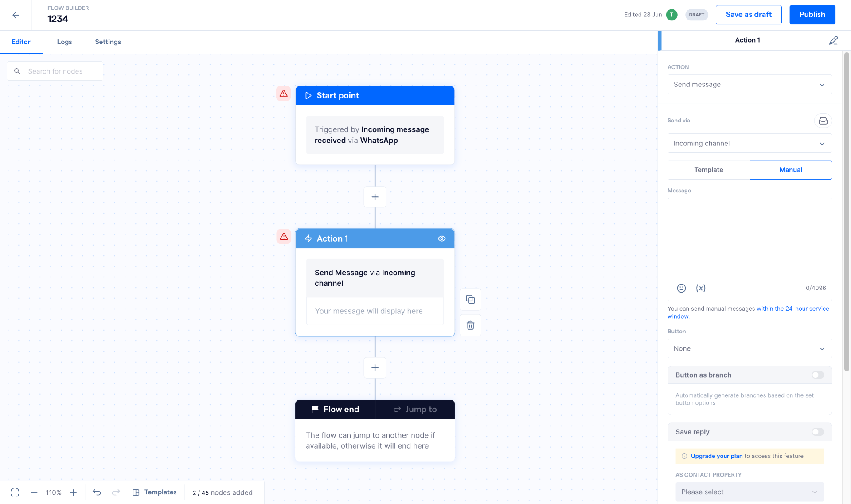Viewport: 851px width, 504px height.
Task: Enable the Button as branch toggle
Action: tap(817, 375)
